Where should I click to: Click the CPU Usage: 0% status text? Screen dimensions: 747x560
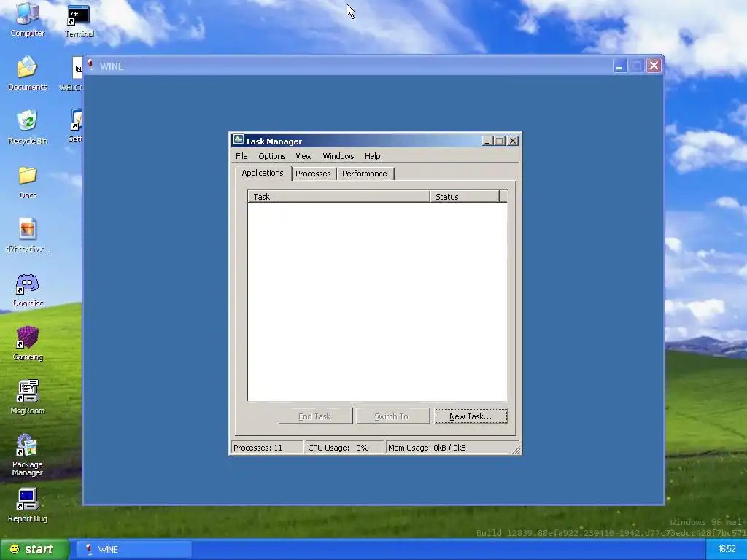338,448
